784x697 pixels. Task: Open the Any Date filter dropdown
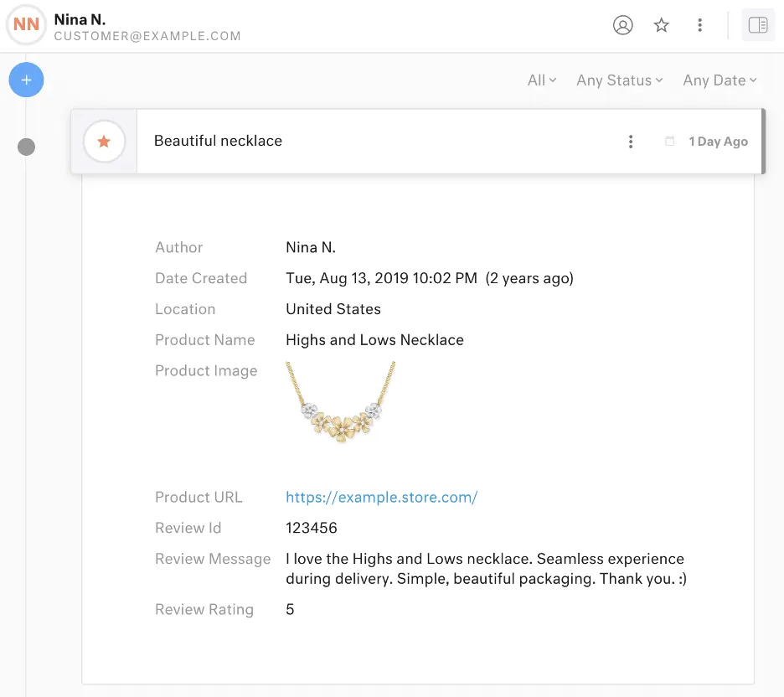(719, 80)
